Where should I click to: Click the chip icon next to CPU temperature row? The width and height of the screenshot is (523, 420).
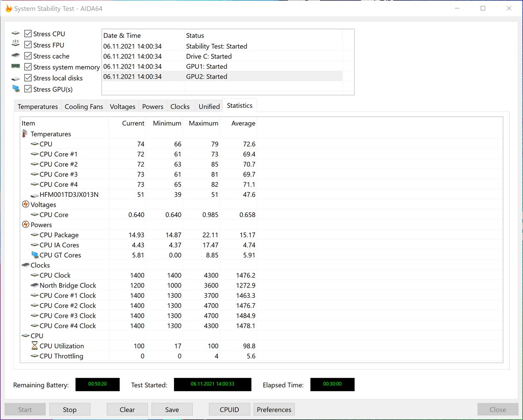[x=35, y=144]
